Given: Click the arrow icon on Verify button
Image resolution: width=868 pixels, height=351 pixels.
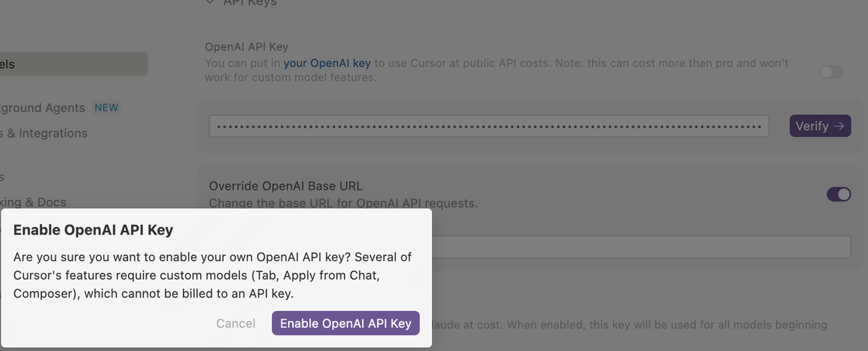Looking at the screenshot, I should 840,126.
